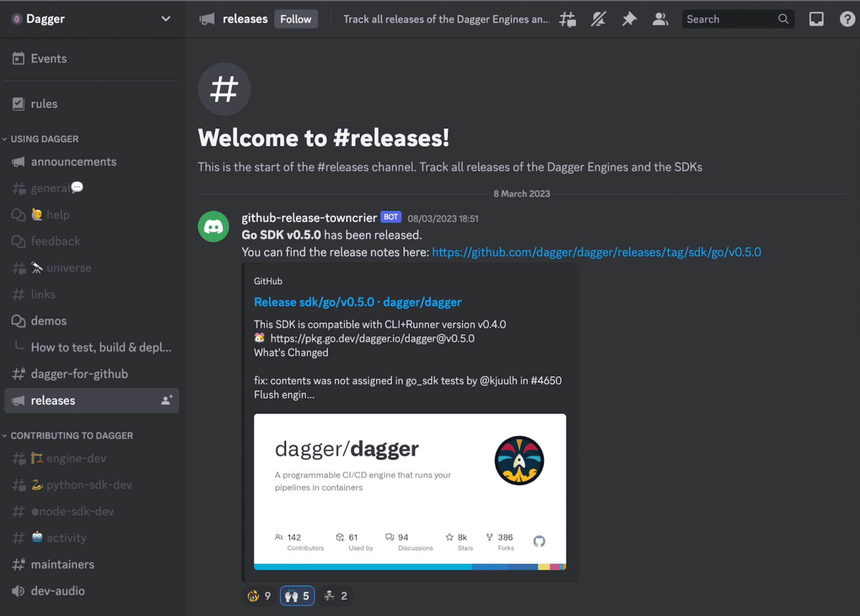Open the release notes link
Viewport: 860px width, 616px height.
(596, 252)
